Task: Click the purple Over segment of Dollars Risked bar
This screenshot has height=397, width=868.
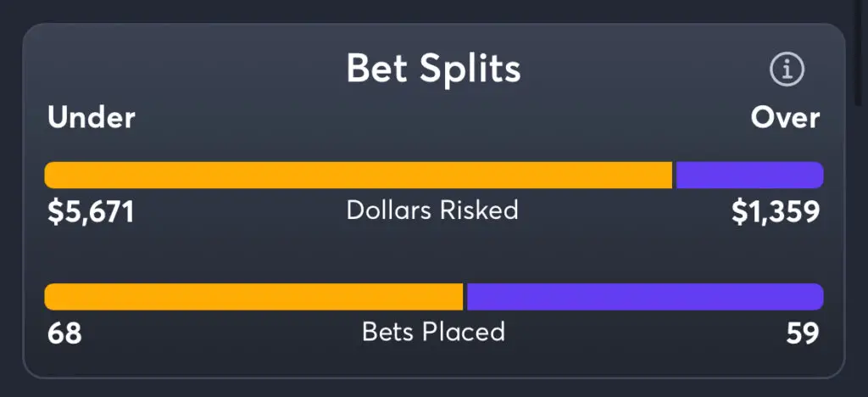Action: point(749,175)
